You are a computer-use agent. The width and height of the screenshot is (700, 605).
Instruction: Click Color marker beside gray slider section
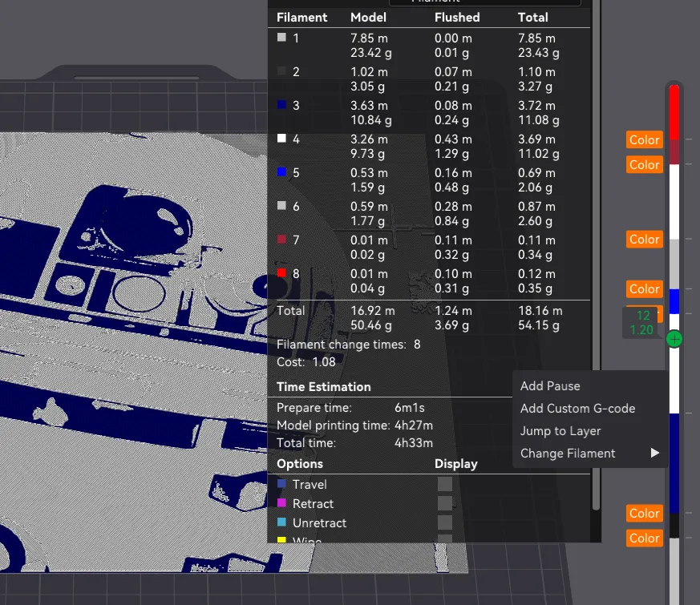[x=644, y=239]
